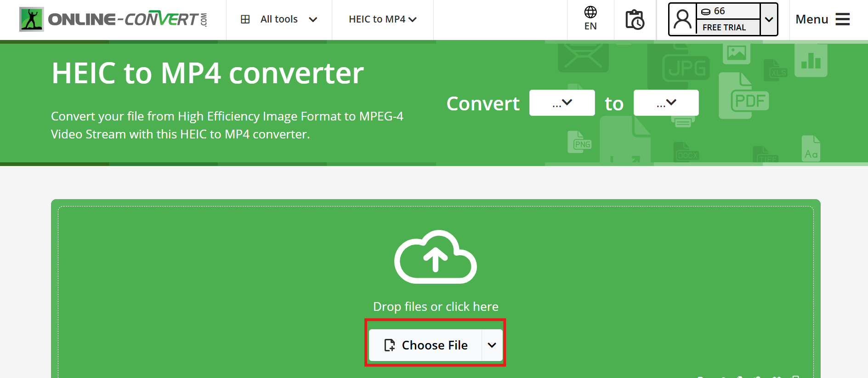Viewport: 868px width, 378px height.
Task: Open the hamburger Menu
Action: (x=823, y=19)
